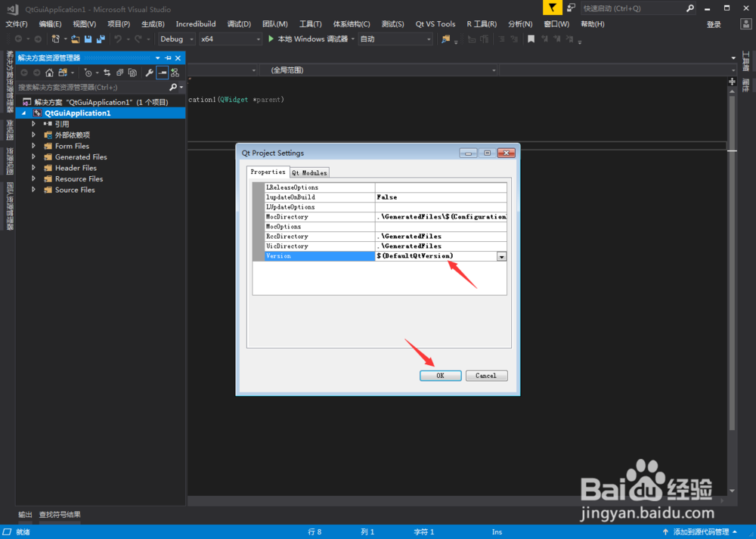Click the Open File folder icon
Screen dimensions: 756x539
click(75, 39)
